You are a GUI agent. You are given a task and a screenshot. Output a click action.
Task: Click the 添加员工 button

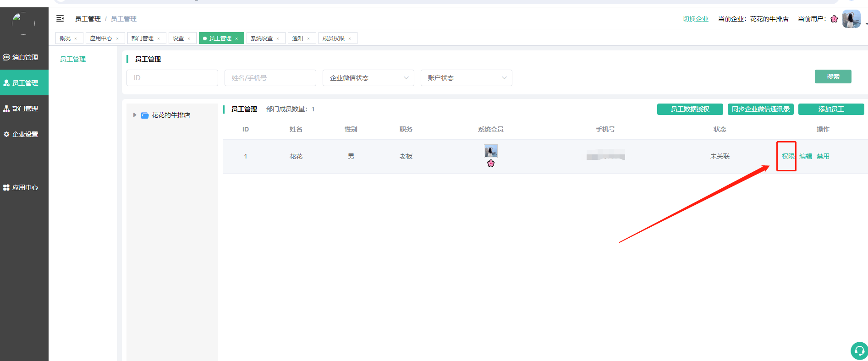point(831,109)
